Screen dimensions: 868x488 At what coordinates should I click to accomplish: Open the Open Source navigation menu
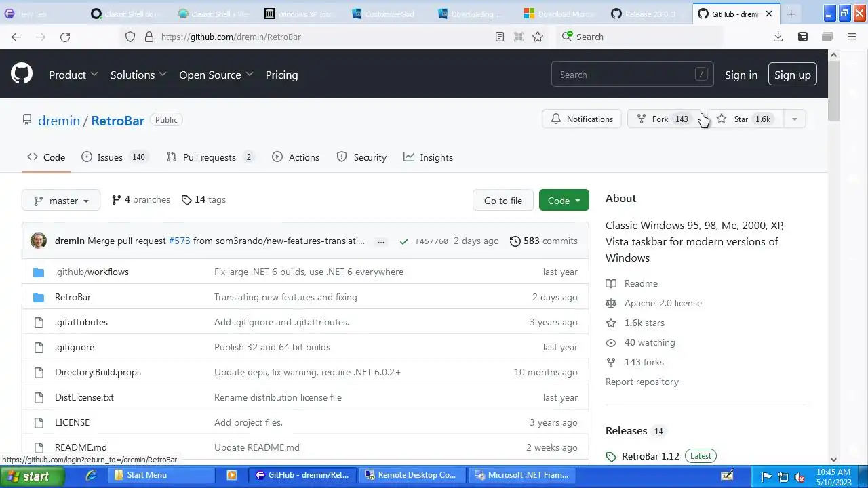216,75
